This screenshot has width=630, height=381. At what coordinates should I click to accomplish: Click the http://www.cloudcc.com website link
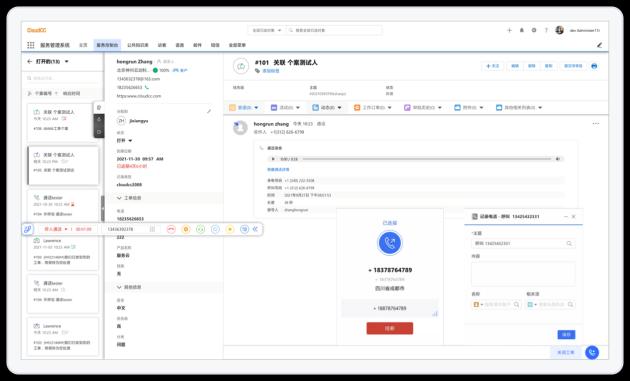(139, 96)
